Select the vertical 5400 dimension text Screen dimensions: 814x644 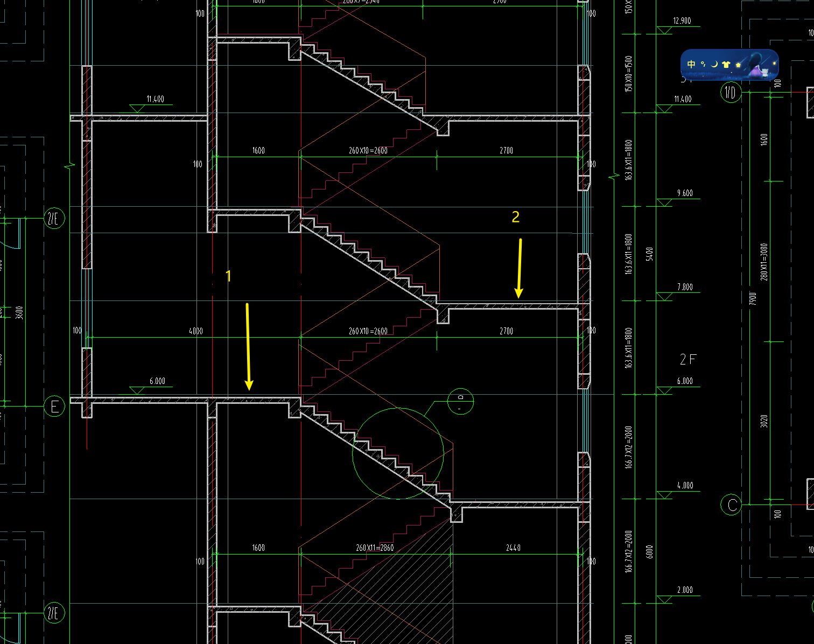[x=649, y=254]
